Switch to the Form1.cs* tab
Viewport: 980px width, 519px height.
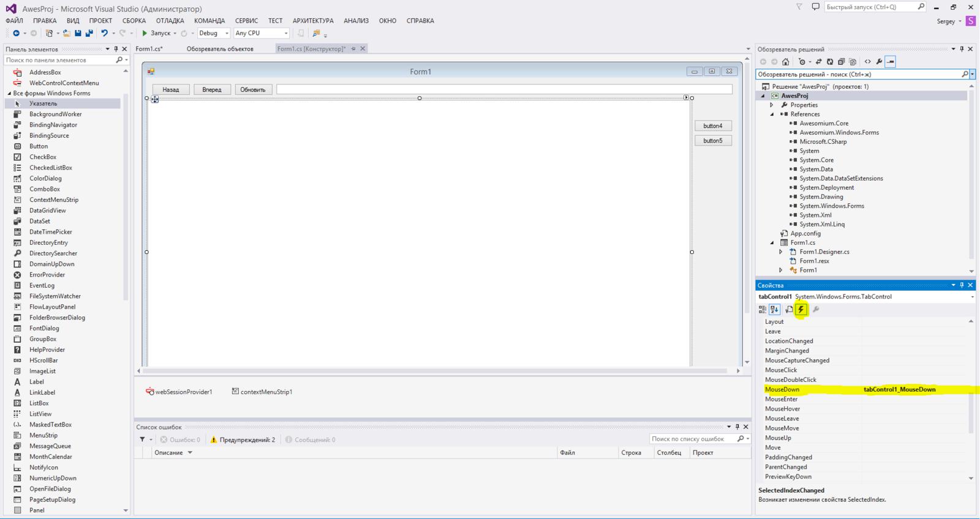point(149,49)
